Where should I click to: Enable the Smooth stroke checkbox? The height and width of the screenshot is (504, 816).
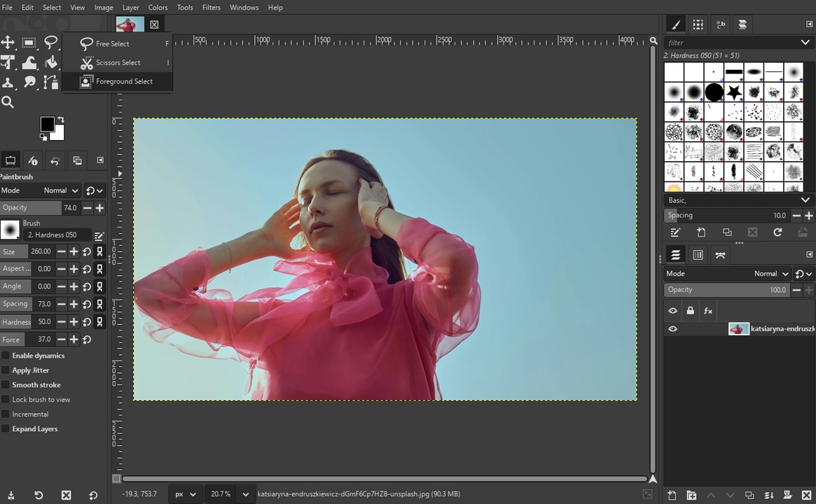click(5, 384)
